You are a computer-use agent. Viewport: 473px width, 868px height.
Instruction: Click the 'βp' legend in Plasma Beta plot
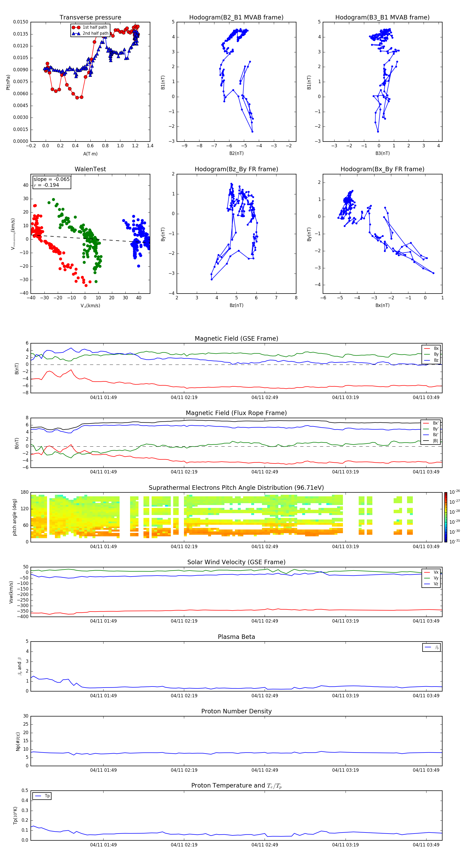coord(431,647)
